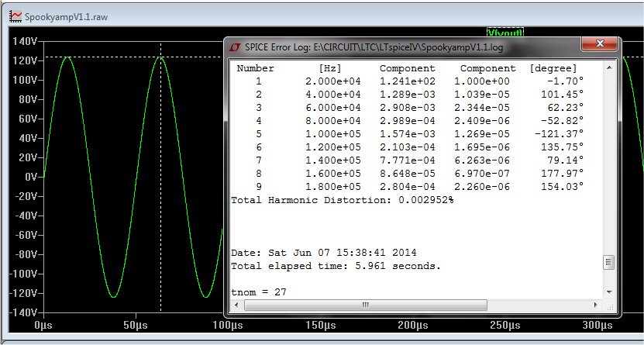This screenshot has width=644, height=345.
Task: Click the vertical scrollbar up arrow in log
Action: pos(608,67)
